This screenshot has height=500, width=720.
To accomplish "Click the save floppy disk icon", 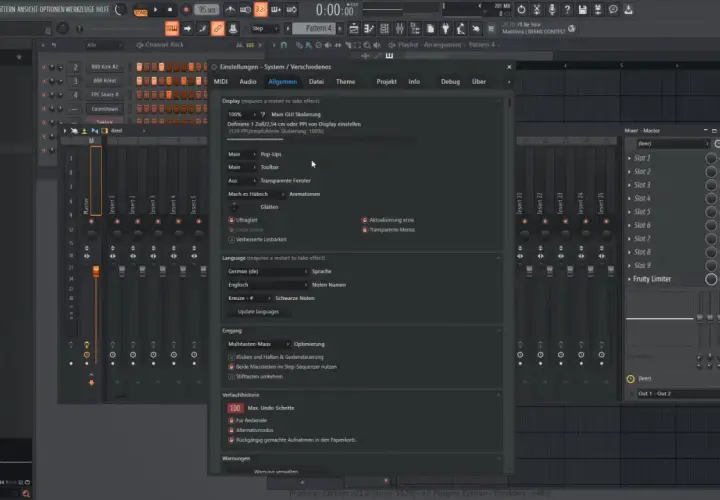I will [x=582, y=9].
